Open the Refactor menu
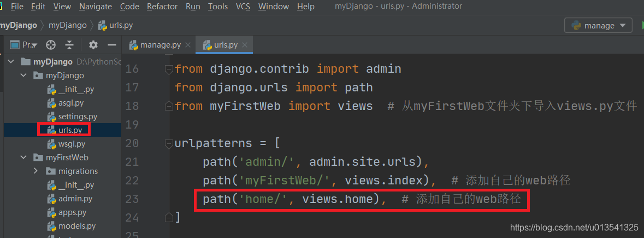The width and height of the screenshot is (644, 238). click(x=162, y=7)
